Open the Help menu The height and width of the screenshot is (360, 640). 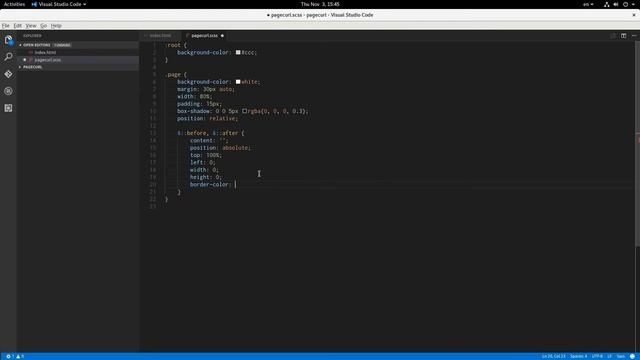pos(56,25)
